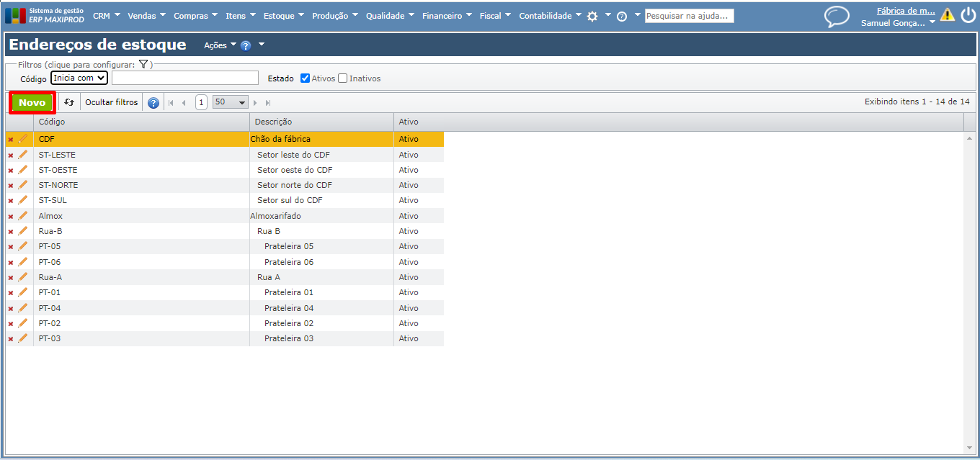Uncheck the Ativos checkbox
The image size is (980, 460).
click(x=305, y=78)
